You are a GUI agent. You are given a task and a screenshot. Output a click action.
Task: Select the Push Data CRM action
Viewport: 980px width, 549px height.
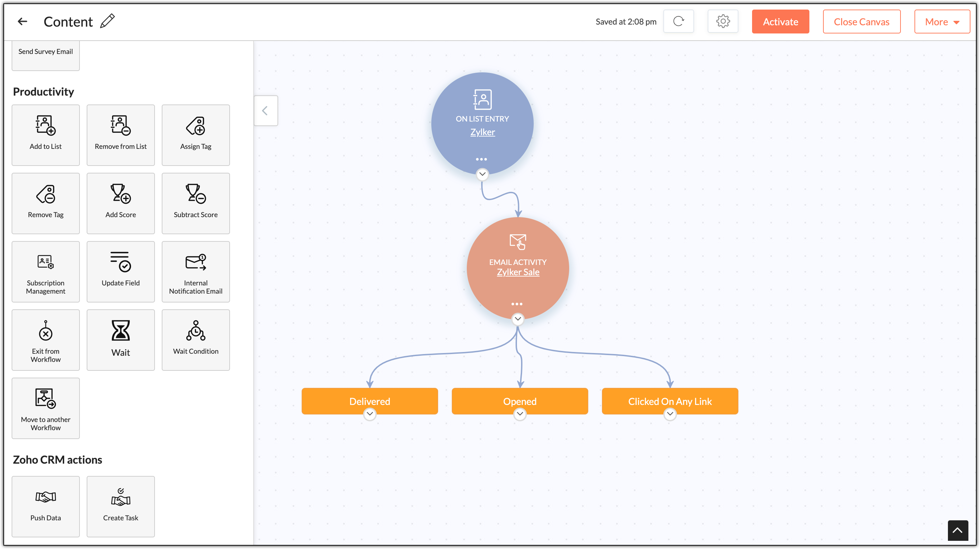[46, 506]
